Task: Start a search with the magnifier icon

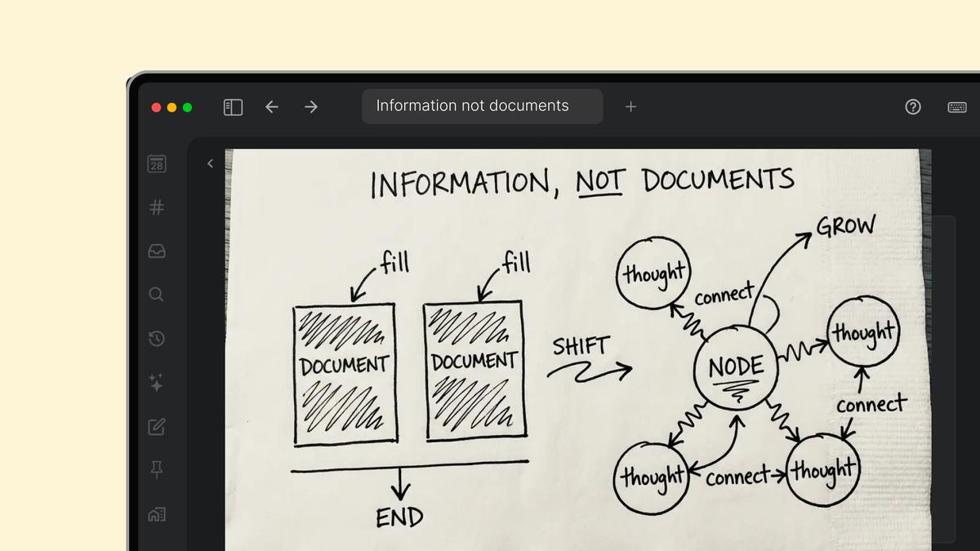Action: (x=156, y=295)
